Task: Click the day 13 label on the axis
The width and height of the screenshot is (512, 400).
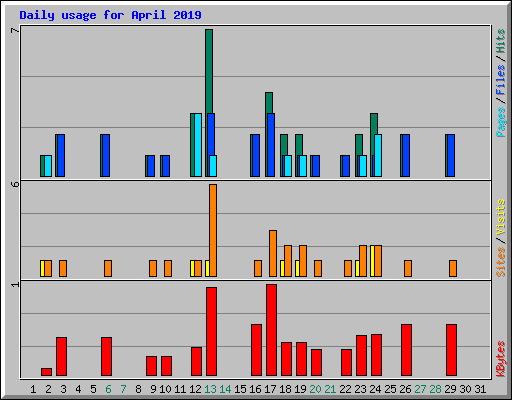Action: point(210,389)
